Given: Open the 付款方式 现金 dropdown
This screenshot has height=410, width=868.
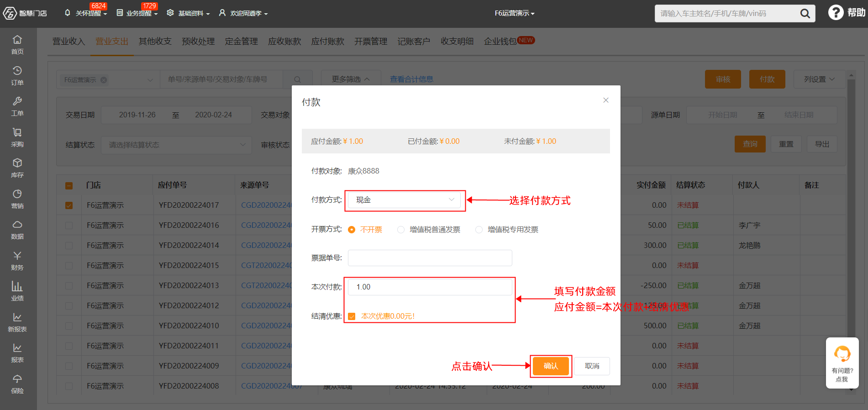Looking at the screenshot, I should click(405, 200).
